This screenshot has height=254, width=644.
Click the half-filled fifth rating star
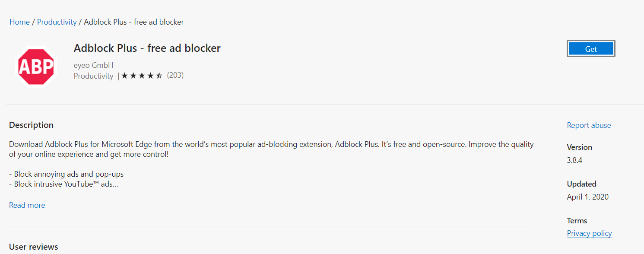pyautogui.click(x=159, y=76)
